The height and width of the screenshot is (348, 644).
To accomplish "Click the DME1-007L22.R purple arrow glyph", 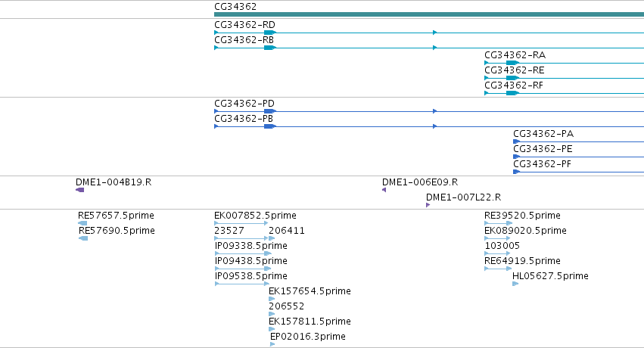I will click(428, 205).
